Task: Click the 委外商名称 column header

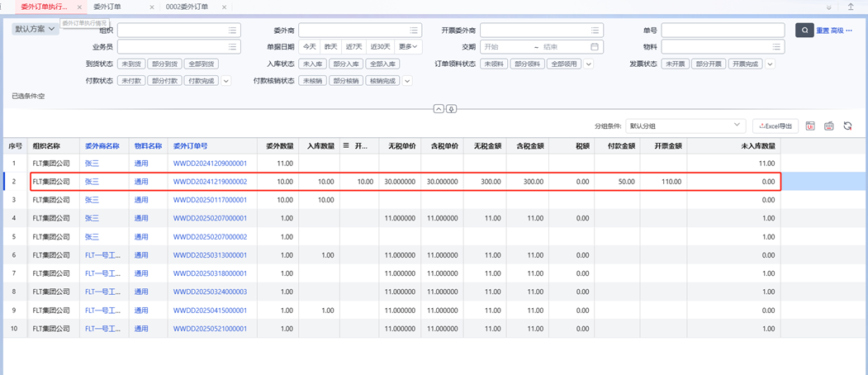Action: [102, 146]
